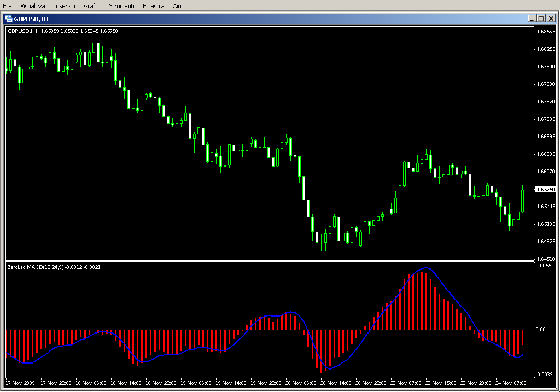560x392 pixels.
Task: Select the tallest red MACD histogram bar
Action: (422, 301)
